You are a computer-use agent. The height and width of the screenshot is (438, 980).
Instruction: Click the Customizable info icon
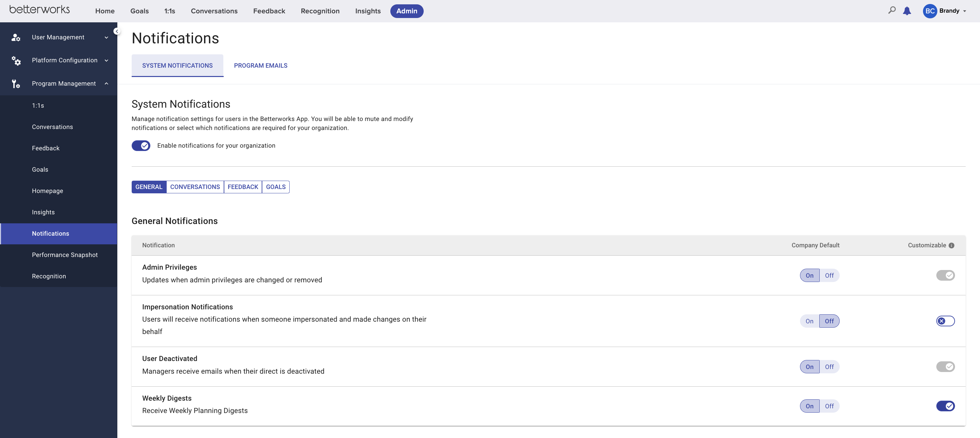951,245
